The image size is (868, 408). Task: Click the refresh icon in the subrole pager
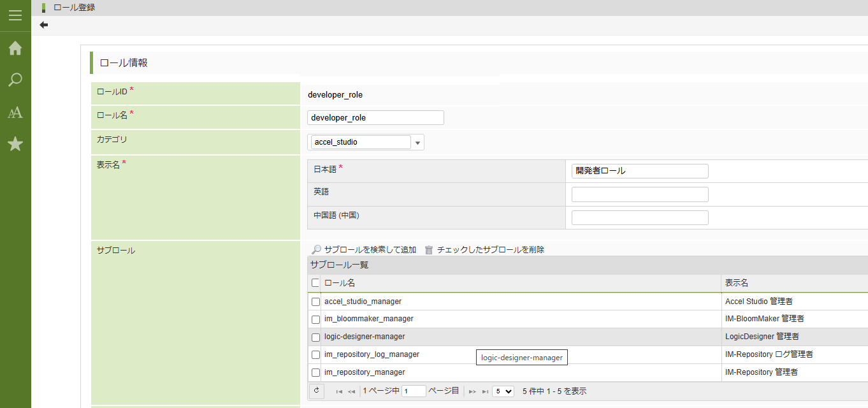click(317, 391)
